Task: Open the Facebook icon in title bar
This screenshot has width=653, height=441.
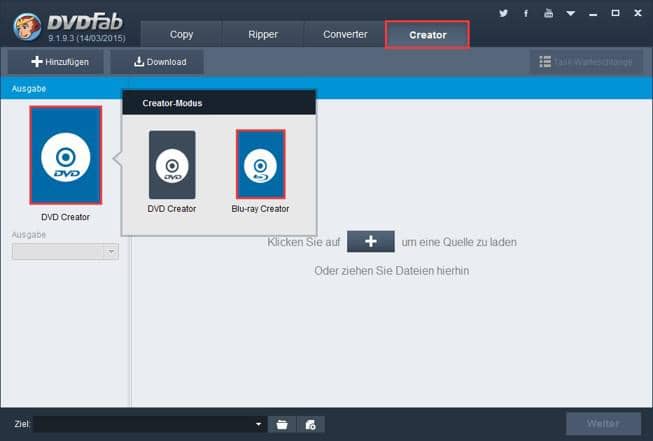Action: (x=526, y=13)
